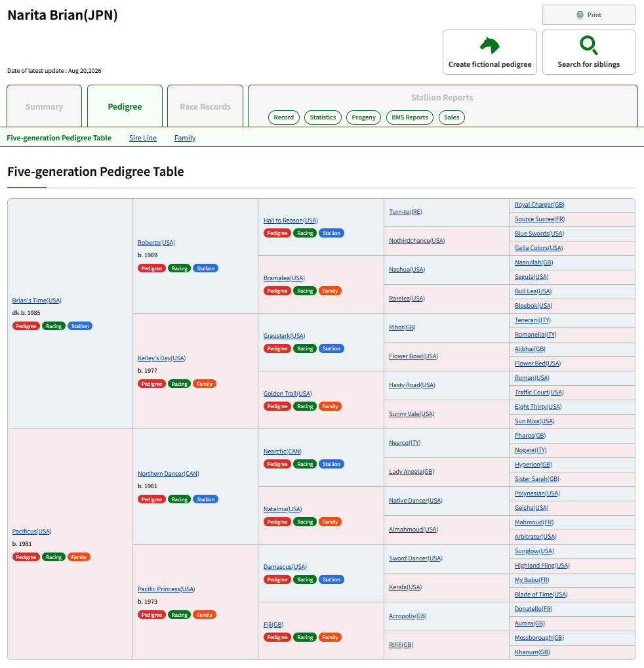Open Native Dancer(USA) link
This screenshot has height=668, width=644.
[x=415, y=501]
